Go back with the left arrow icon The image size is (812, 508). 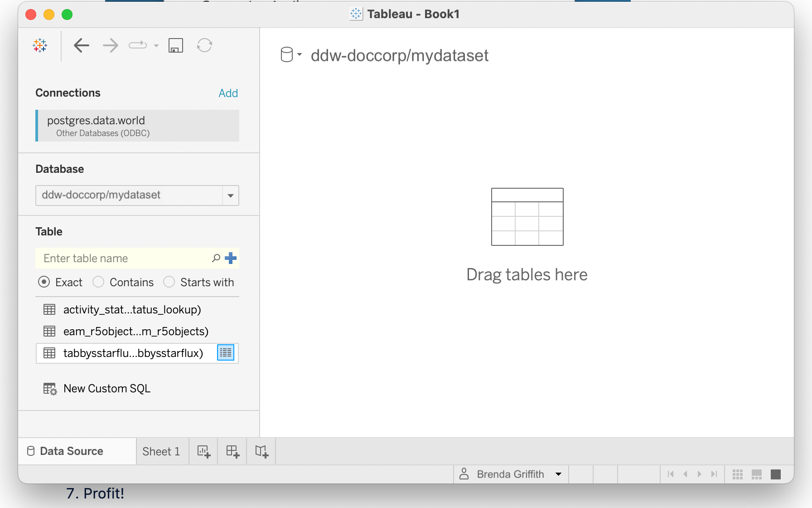click(x=82, y=45)
